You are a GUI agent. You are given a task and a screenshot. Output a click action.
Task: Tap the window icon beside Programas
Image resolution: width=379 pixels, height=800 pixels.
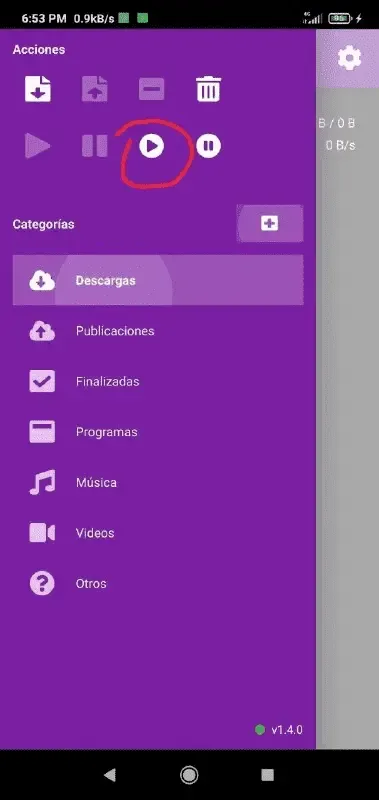(x=42, y=432)
